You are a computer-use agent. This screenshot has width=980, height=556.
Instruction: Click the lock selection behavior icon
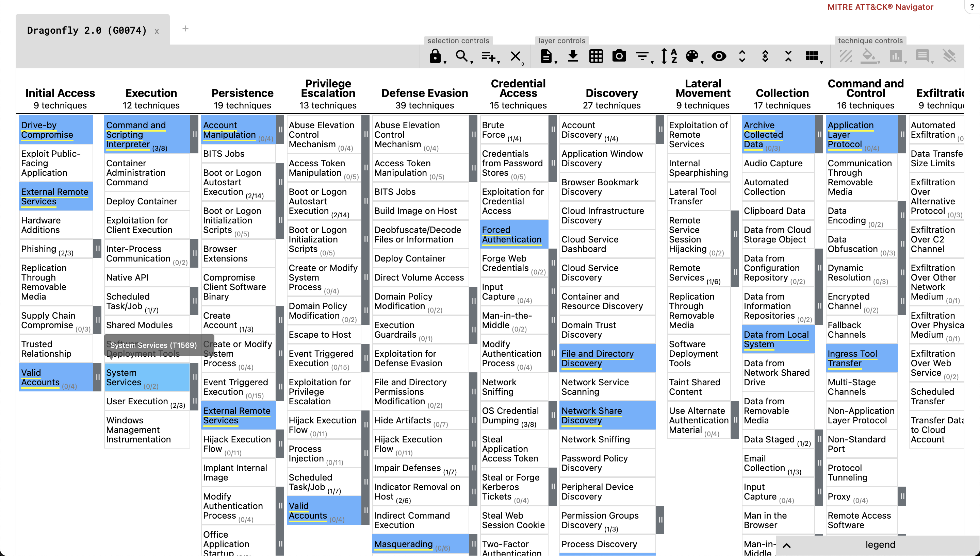click(435, 56)
